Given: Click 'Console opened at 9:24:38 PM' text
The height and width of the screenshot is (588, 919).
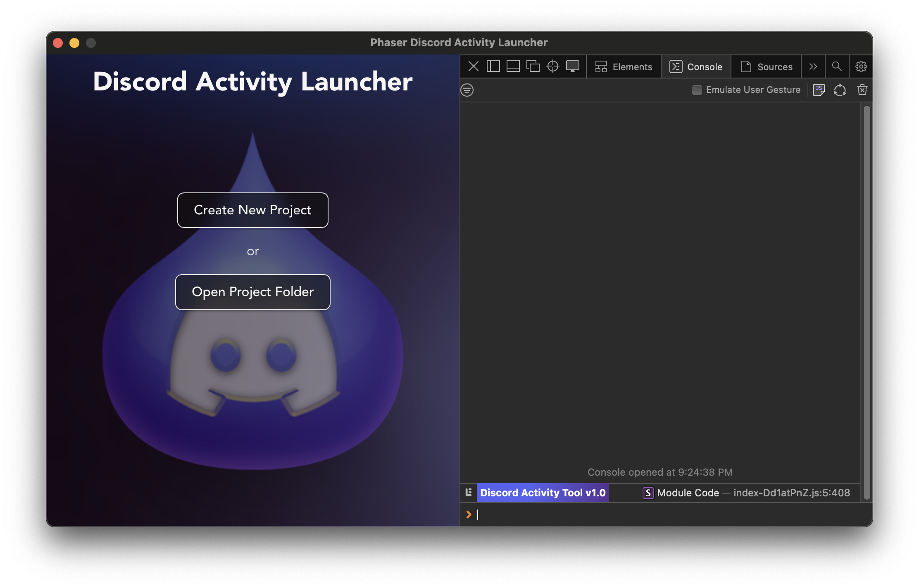Looking at the screenshot, I should coord(660,472).
